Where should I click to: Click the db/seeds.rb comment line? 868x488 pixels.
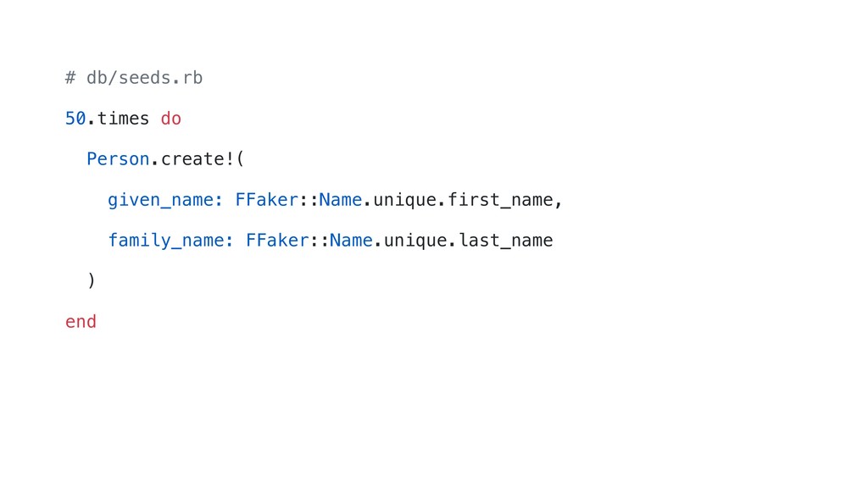(134, 78)
